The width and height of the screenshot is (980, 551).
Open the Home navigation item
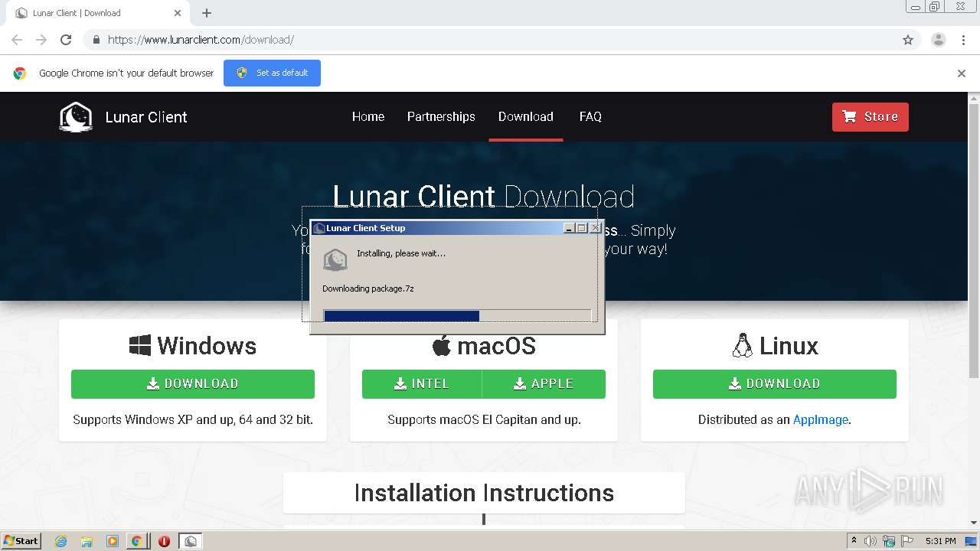pos(368,116)
